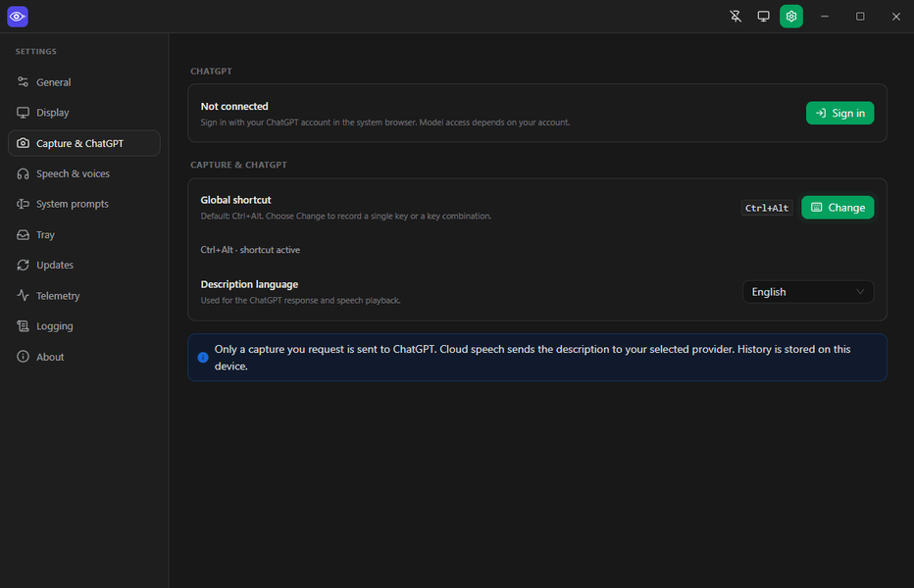The width and height of the screenshot is (914, 588).
Task: Toggle the crossed-out pin icon in title bar
Action: pos(736,17)
